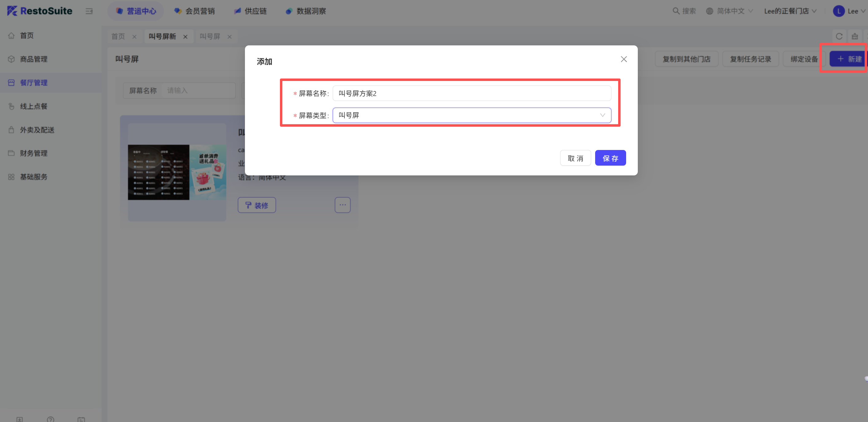Screen dimensions: 868x422
Task: Click the RestoSuite logo
Action: click(40, 11)
